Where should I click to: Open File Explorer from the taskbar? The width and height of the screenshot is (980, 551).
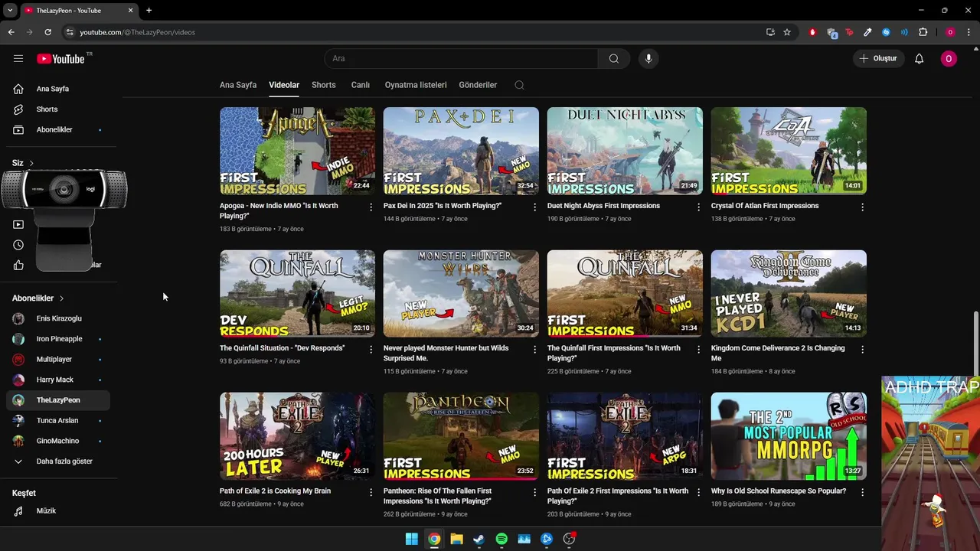pyautogui.click(x=456, y=539)
